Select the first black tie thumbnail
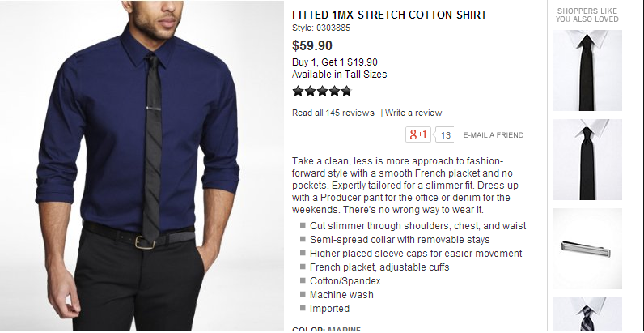644x333 pixels. pyautogui.click(x=587, y=70)
